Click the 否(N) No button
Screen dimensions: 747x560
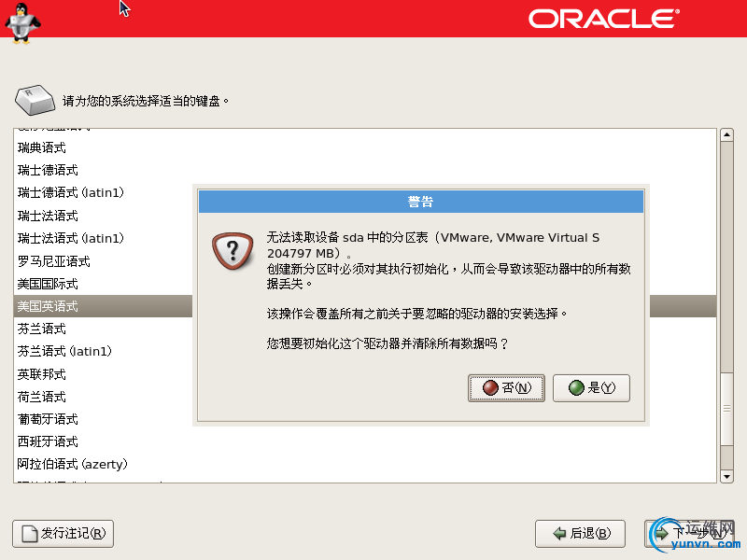[x=506, y=388]
